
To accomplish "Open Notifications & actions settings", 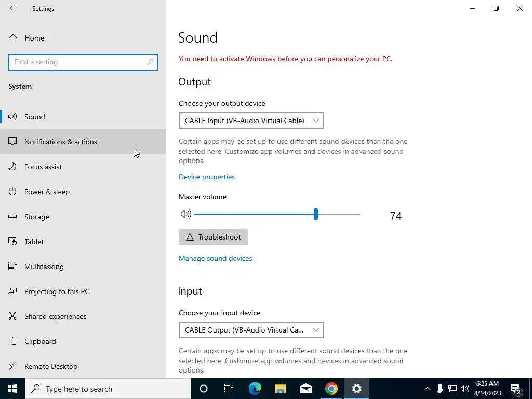I will pyautogui.click(x=83, y=141).
